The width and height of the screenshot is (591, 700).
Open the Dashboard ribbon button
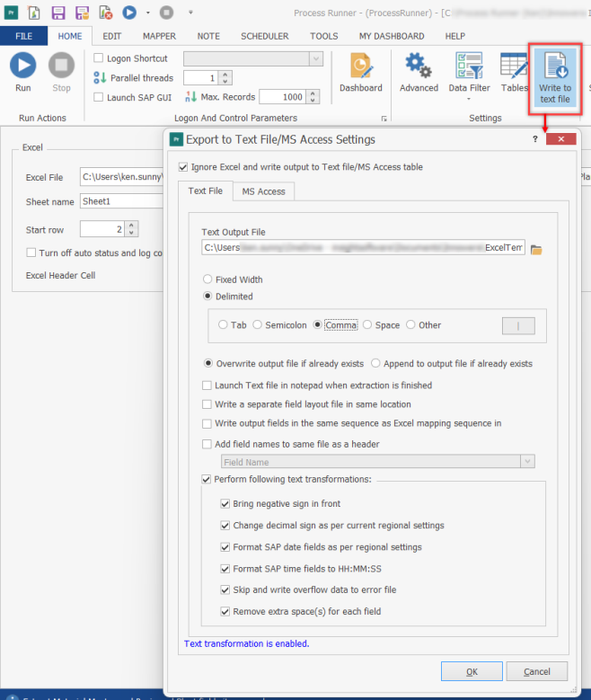point(361,72)
